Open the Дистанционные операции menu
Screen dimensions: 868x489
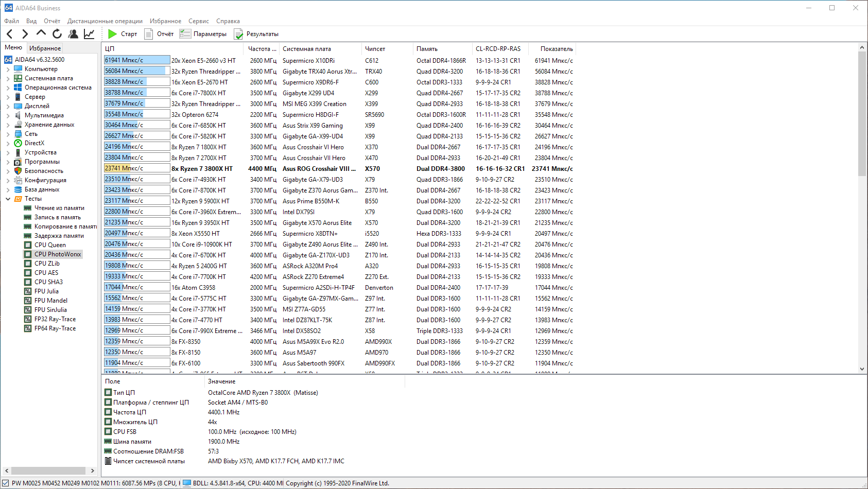[x=105, y=21]
